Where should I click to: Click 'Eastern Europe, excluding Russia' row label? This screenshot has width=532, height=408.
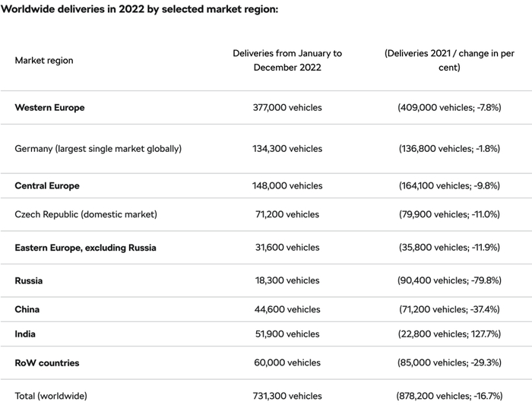click(85, 248)
